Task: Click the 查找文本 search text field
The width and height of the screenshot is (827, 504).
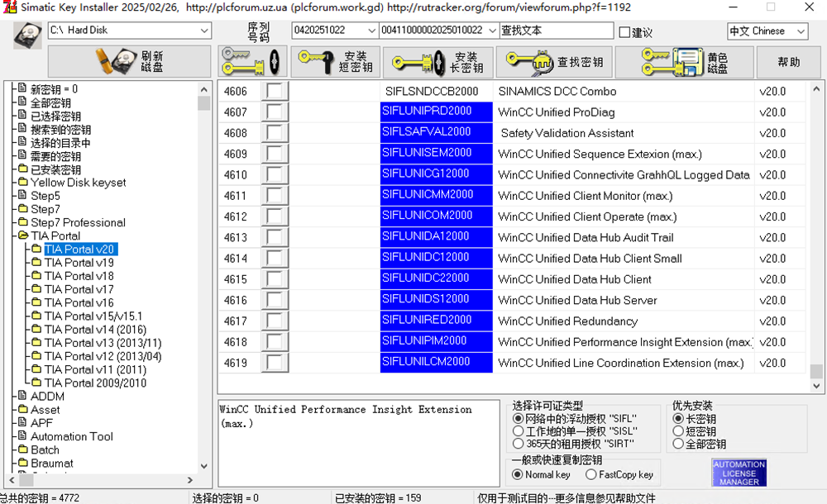Action: [554, 31]
